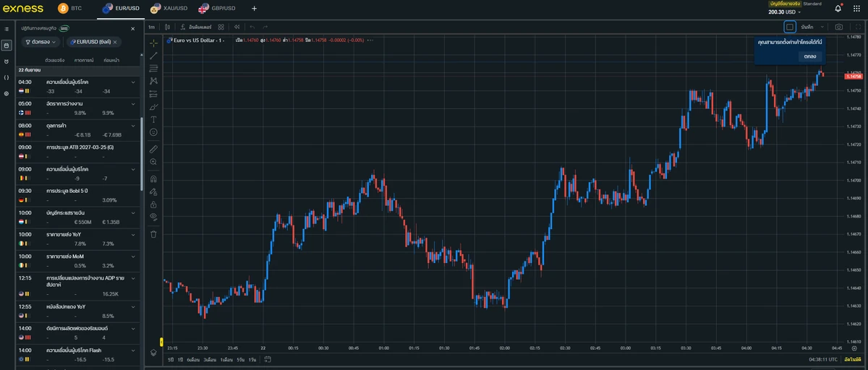Open the chart legend more options dots
This screenshot has width=868, height=370.
(x=370, y=40)
